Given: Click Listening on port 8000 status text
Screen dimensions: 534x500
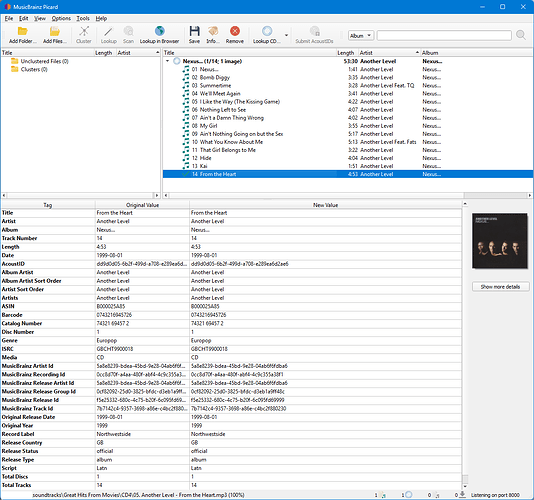Looking at the screenshot, I should tap(495, 495).
